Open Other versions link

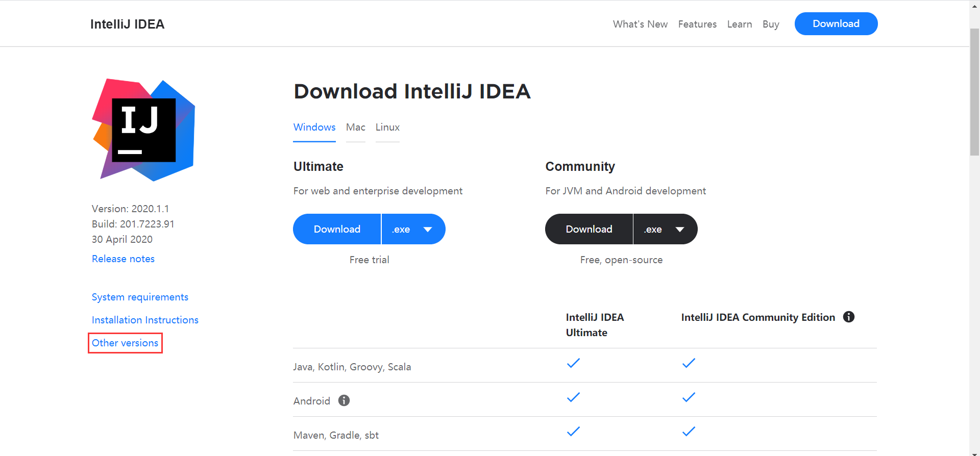(x=125, y=343)
